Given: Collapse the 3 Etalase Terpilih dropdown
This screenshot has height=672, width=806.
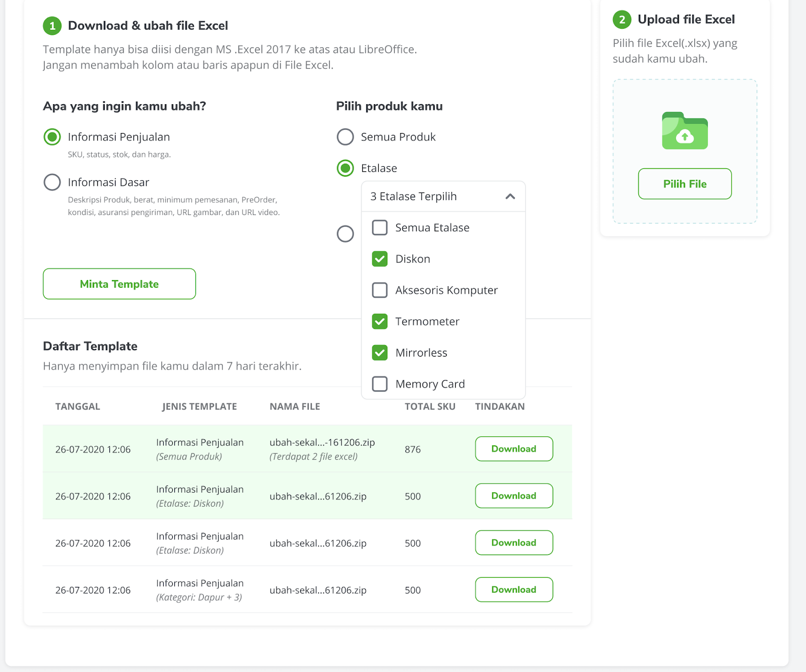Looking at the screenshot, I should point(510,197).
